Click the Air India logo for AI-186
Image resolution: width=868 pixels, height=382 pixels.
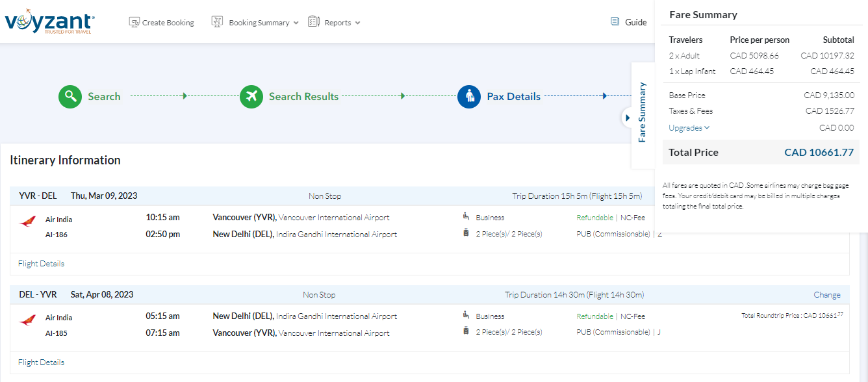coord(28,222)
